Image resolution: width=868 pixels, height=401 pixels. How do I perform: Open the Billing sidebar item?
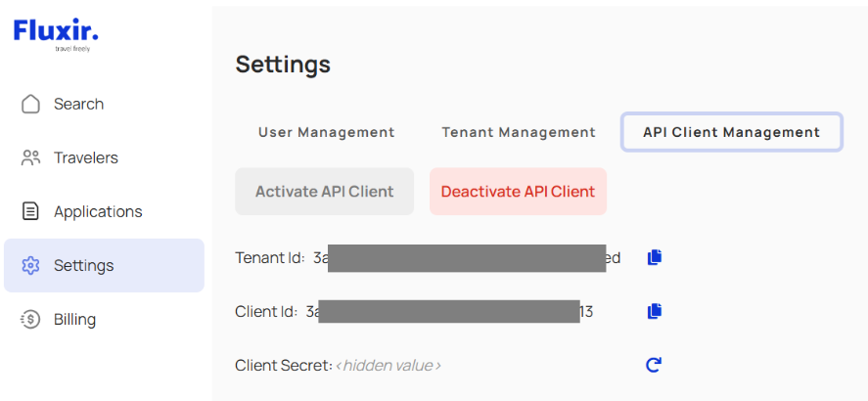pyautogui.click(x=75, y=319)
